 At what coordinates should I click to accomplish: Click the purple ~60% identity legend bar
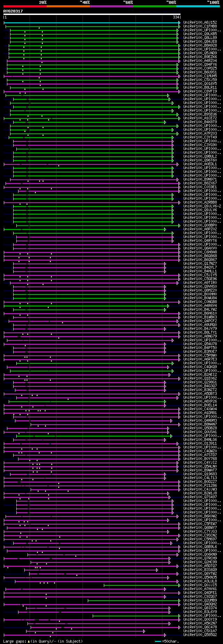tap(111, 6)
